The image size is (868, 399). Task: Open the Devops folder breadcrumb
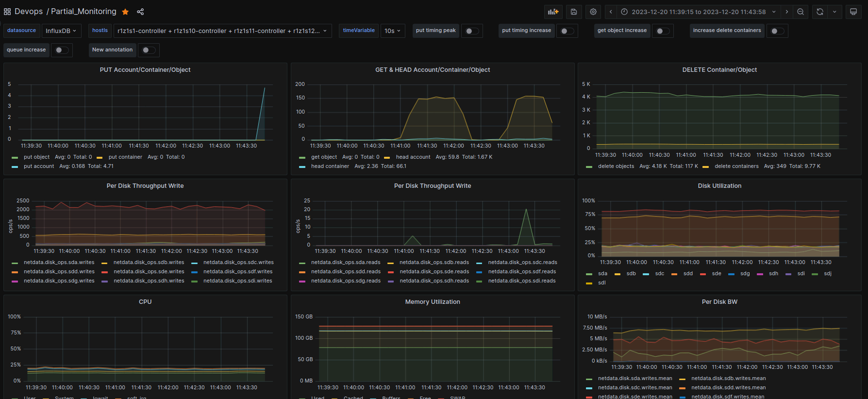click(x=29, y=12)
